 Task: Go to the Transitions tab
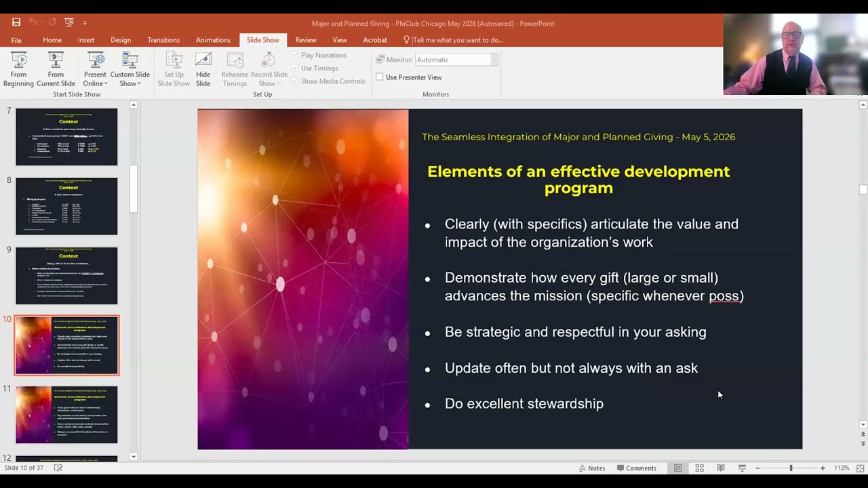163,40
